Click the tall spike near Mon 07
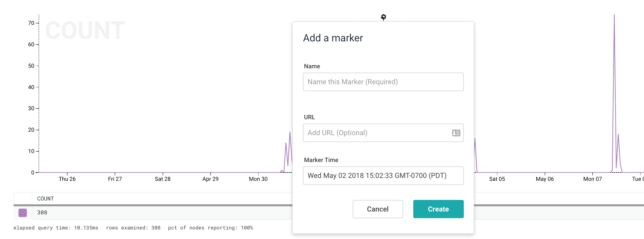 (x=614, y=35)
